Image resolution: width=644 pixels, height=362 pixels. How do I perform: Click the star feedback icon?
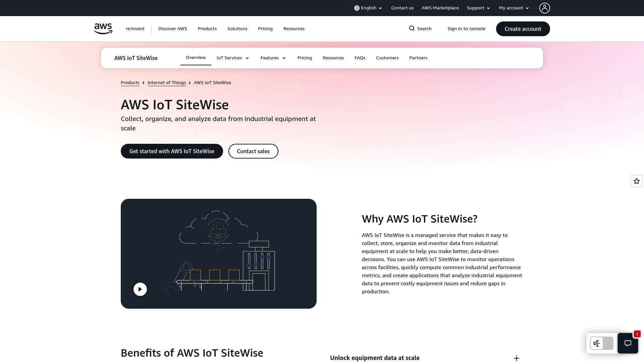[x=636, y=181]
